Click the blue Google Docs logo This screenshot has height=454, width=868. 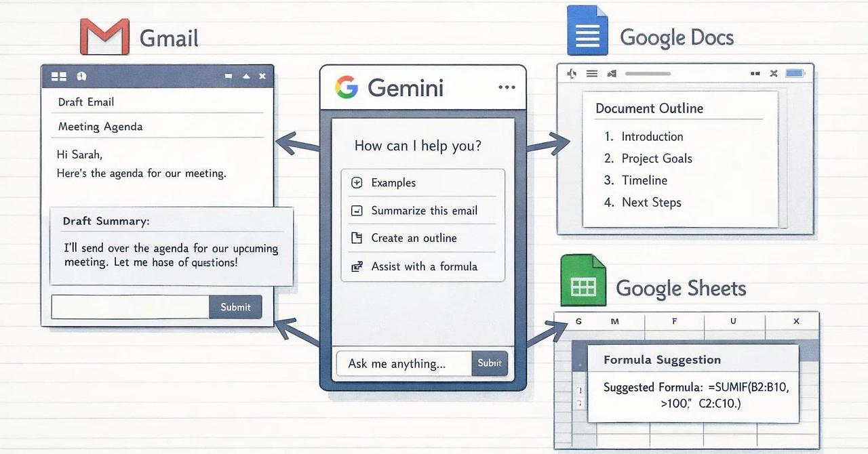coord(587,30)
